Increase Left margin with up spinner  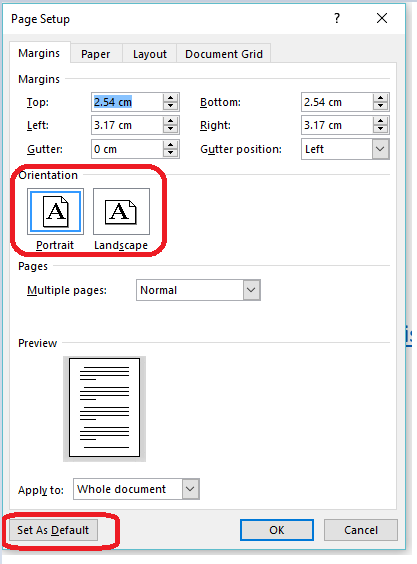(171, 121)
